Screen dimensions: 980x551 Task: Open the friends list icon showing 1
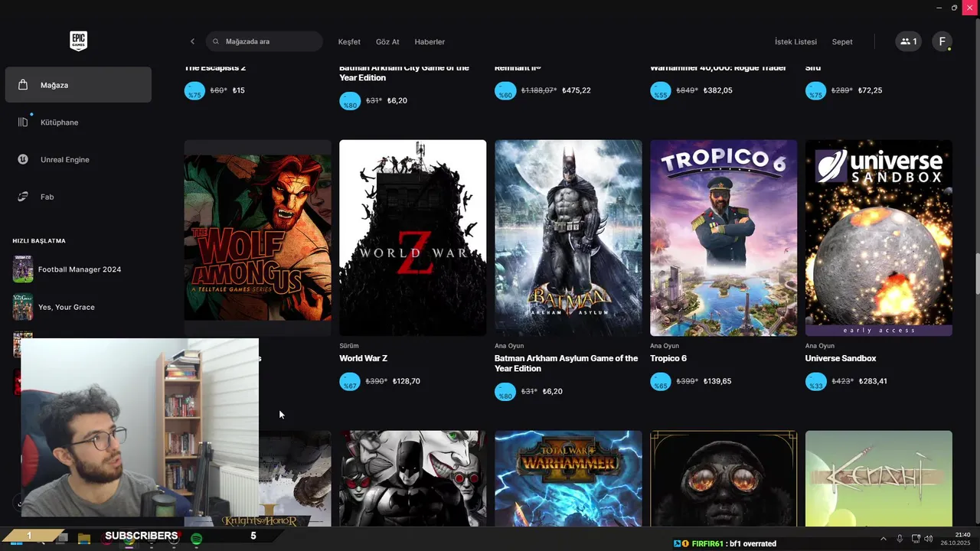coord(908,41)
